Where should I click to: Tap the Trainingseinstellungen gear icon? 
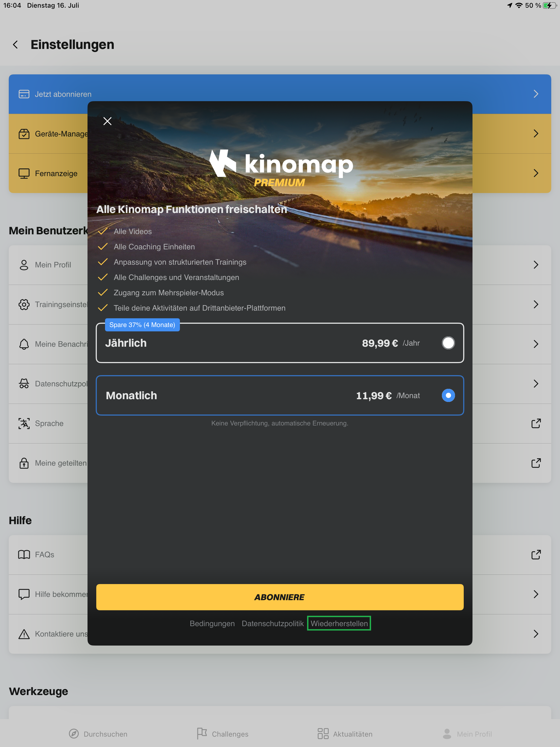click(x=24, y=305)
